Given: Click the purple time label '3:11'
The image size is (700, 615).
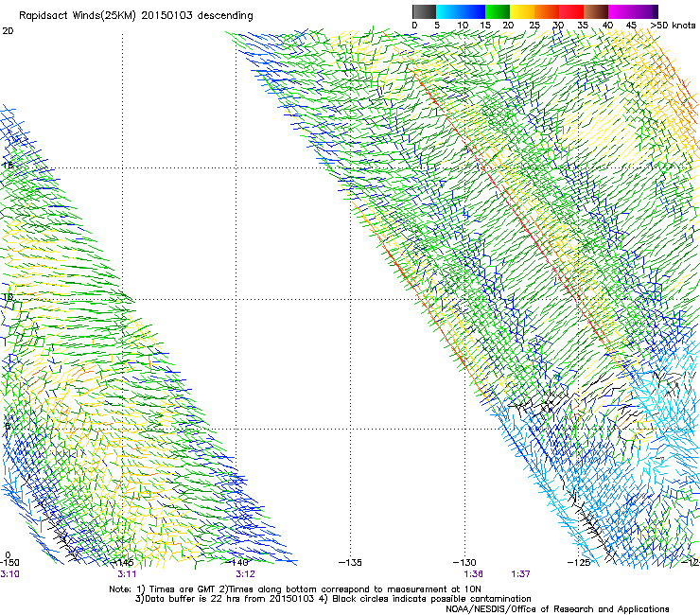Looking at the screenshot, I should (x=128, y=574).
